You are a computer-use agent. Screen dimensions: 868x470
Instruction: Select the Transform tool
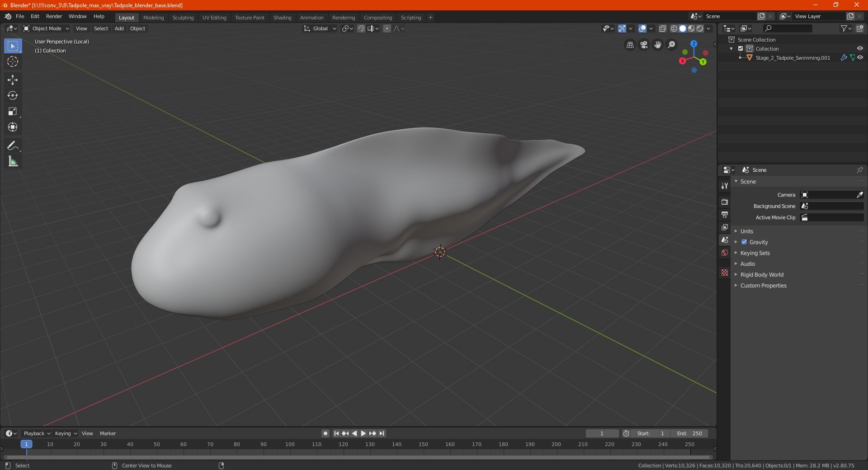pos(13,127)
